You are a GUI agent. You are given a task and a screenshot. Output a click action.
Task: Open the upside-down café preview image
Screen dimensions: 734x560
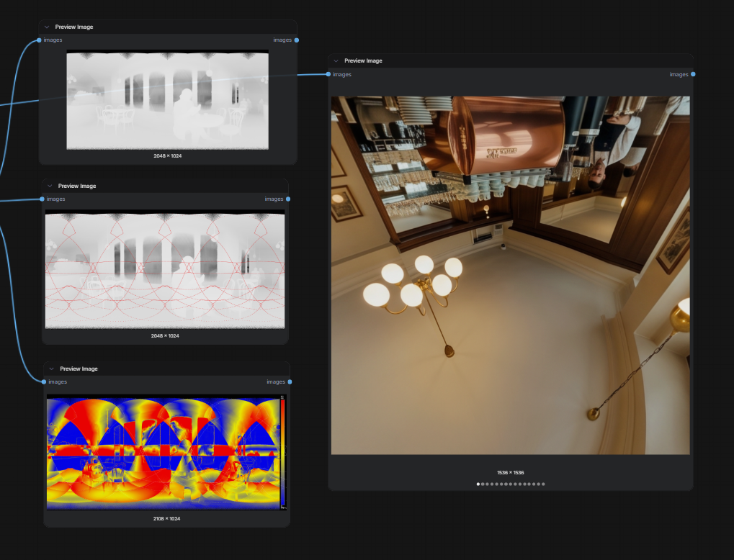pyautogui.click(x=510, y=275)
